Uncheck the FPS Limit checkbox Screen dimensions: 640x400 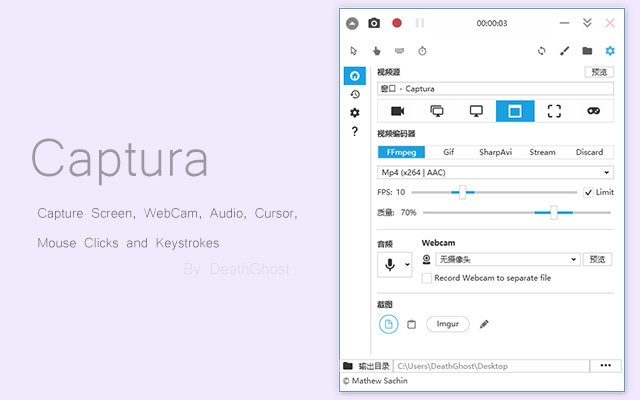click(588, 192)
